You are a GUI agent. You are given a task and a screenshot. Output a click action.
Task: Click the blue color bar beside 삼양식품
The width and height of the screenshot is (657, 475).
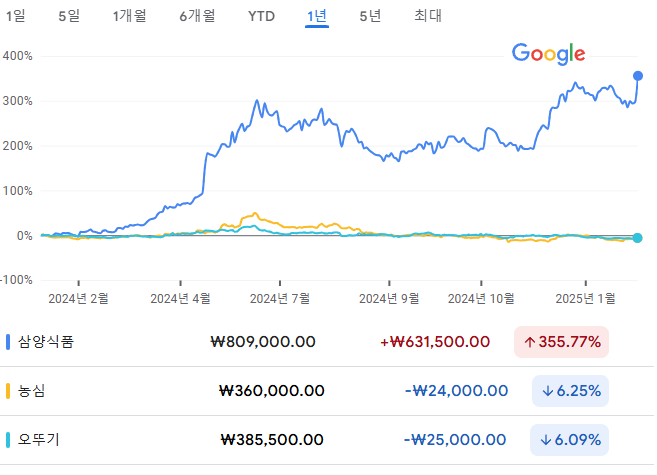[8, 342]
